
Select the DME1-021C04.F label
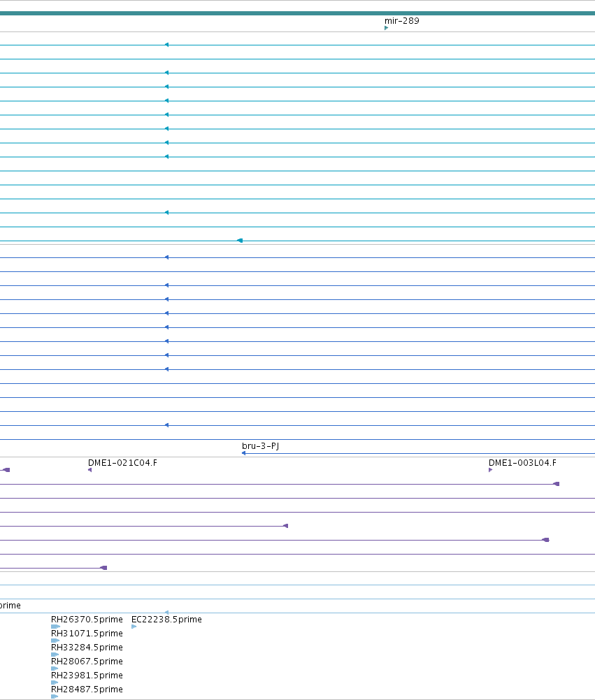click(x=122, y=462)
